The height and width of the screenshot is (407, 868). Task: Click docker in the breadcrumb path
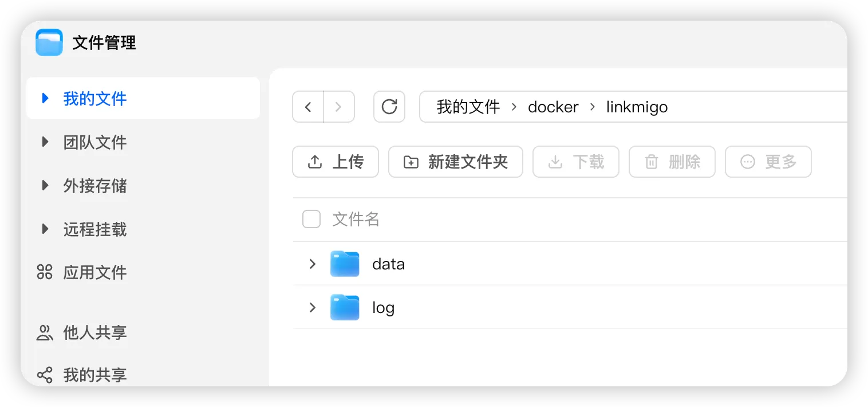pos(553,107)
